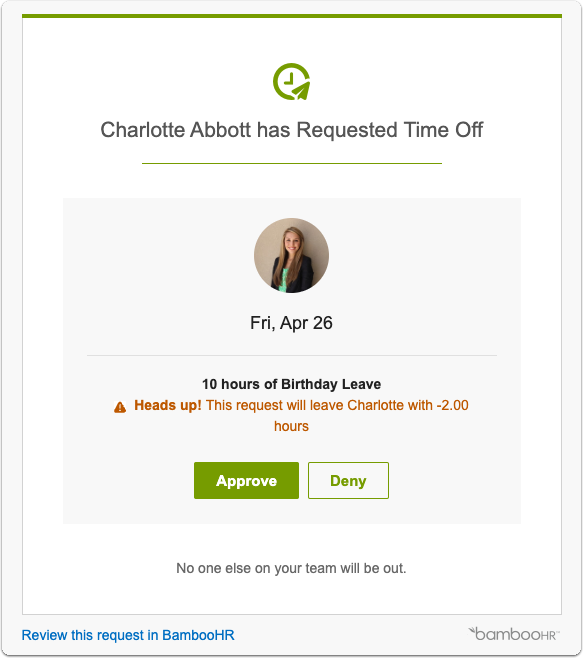583x658 pixels.
Task: Click the HR letters in the footer logo
Action: pyautogui.click(x=547, y=636)
